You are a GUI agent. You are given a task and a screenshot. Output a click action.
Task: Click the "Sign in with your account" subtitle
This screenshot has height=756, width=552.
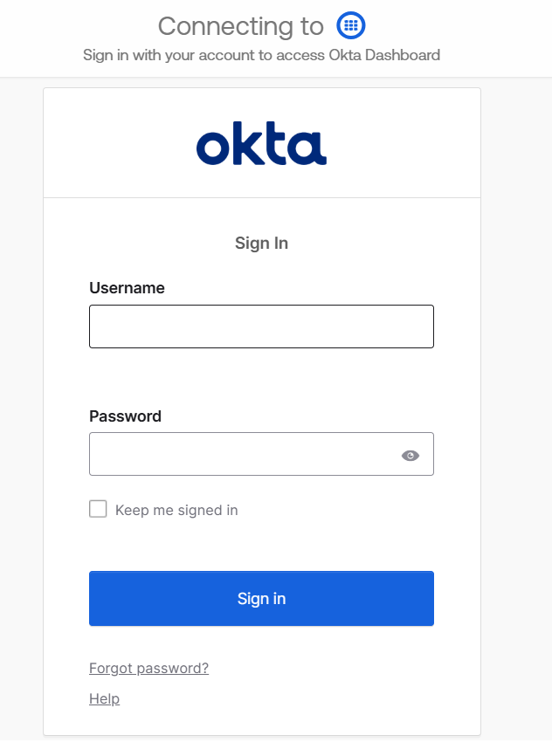(261, 55)
